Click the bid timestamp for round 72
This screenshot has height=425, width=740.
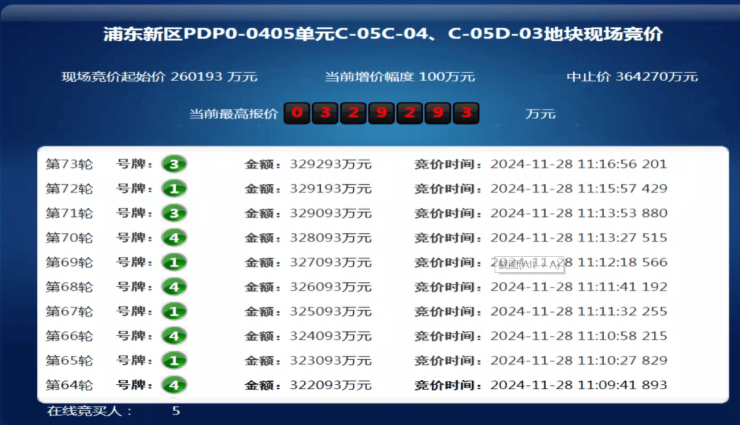tap(578, 188)
